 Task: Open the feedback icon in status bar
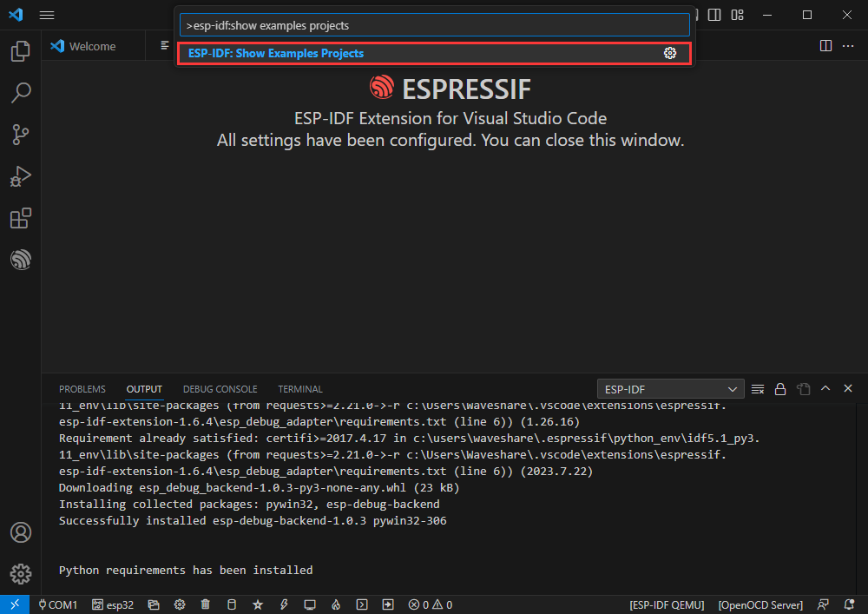[824, 605]
